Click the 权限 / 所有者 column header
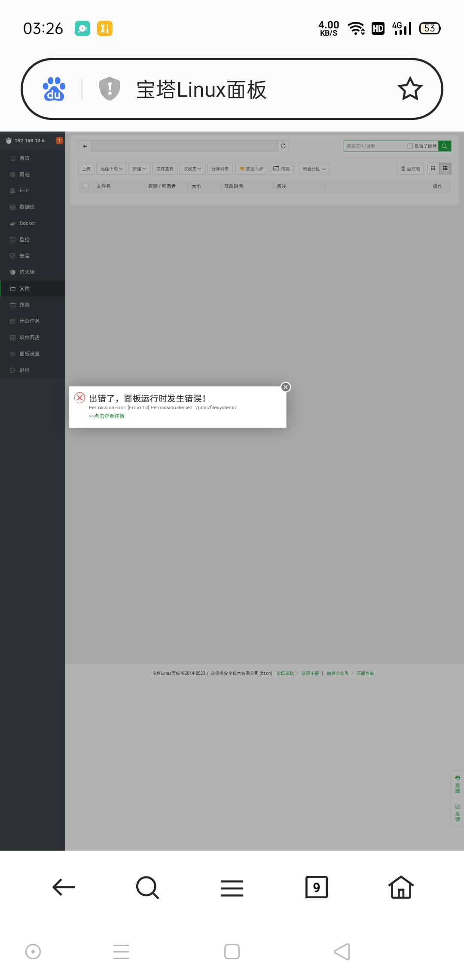Image resolution: width=464 pixels, height=980 pixels. click(x=162, y=186)
